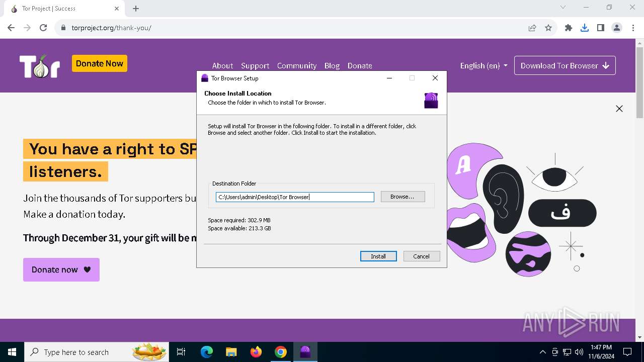Image resolution: width=644 pixels, height=362 pixels.
Task: Click the Install button
Action: pos(378,256)
